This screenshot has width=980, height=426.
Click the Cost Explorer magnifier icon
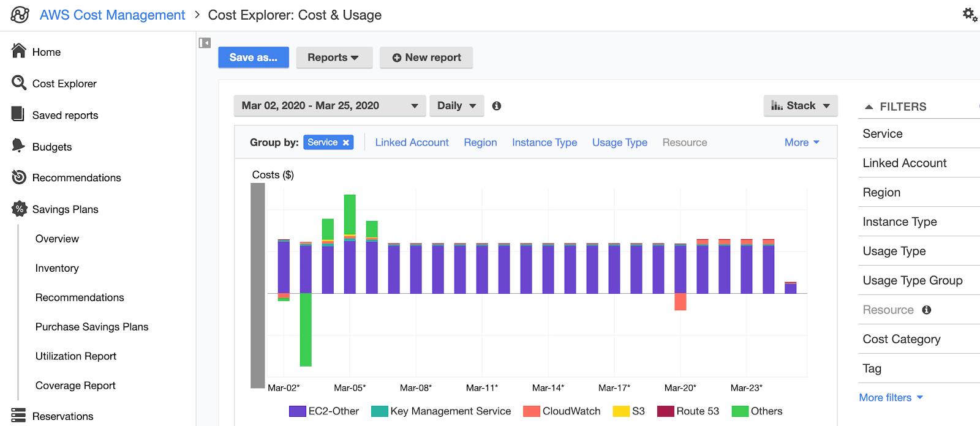click(19, 83)
